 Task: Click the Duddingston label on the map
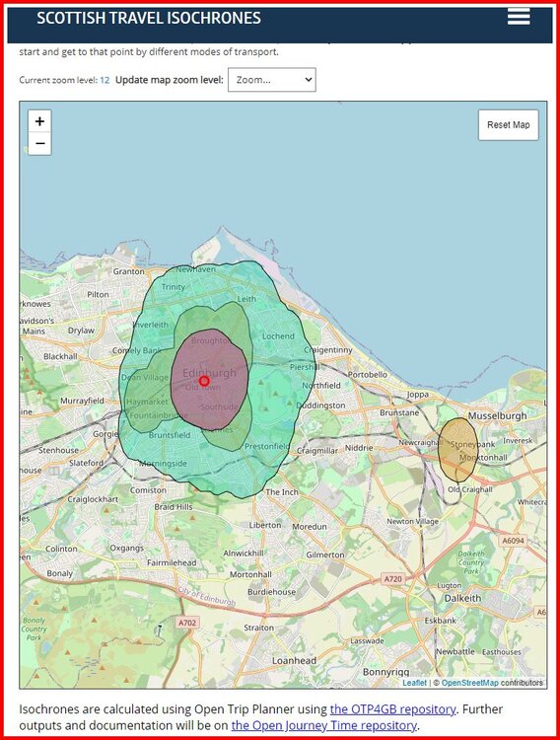(x=320, y=405)
